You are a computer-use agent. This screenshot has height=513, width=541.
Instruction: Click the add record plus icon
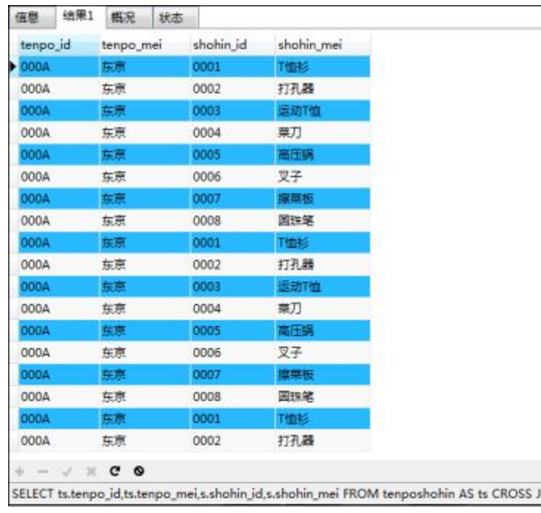20,471
